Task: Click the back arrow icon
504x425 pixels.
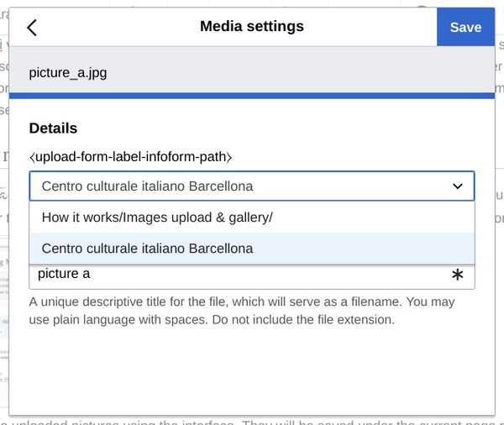Action: click(32, 28)
